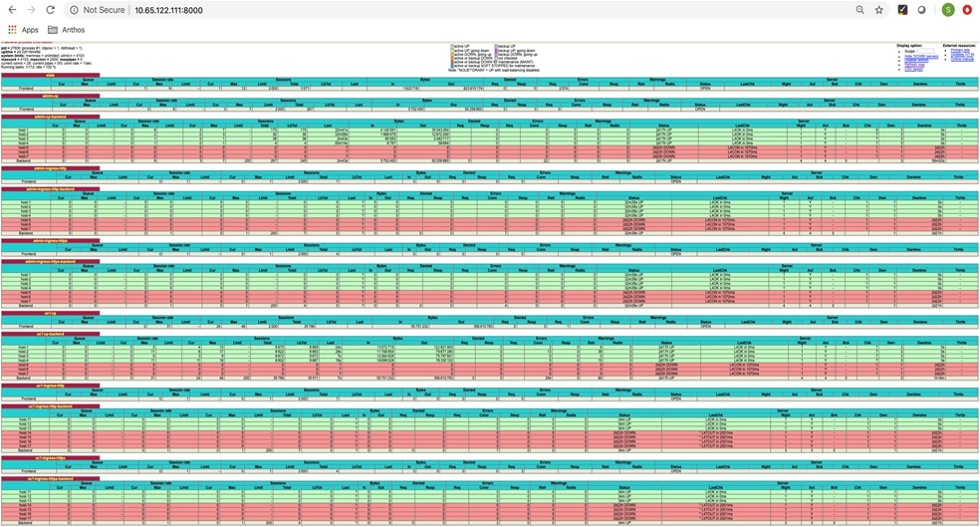
Task: Click the admin-ingress-http proxy title
Action: click(x=50, y=168)
